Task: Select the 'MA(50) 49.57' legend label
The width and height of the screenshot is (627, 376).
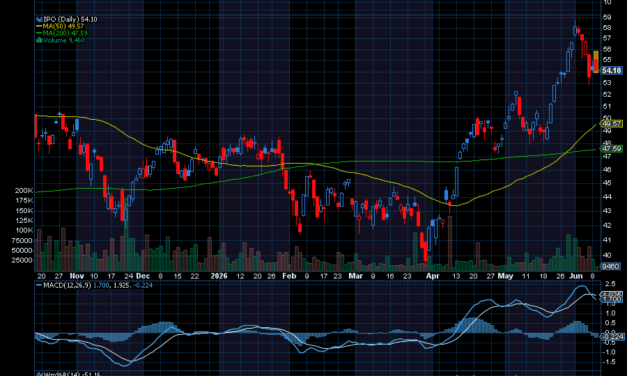Action: 64,26
